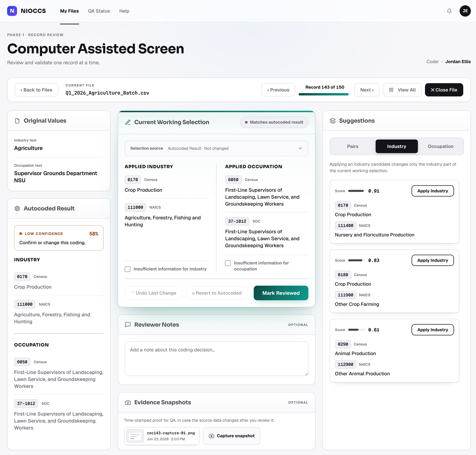Click suggestion NAICS code 111400
This screenshot has width=476, height=455.
[345, 226]
